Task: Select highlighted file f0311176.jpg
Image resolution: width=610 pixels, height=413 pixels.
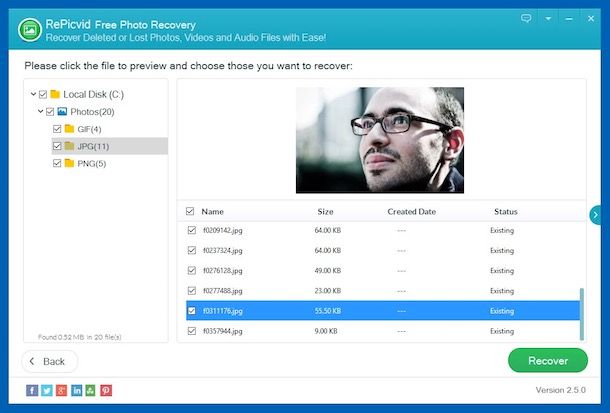Action: tap(223, 311)
